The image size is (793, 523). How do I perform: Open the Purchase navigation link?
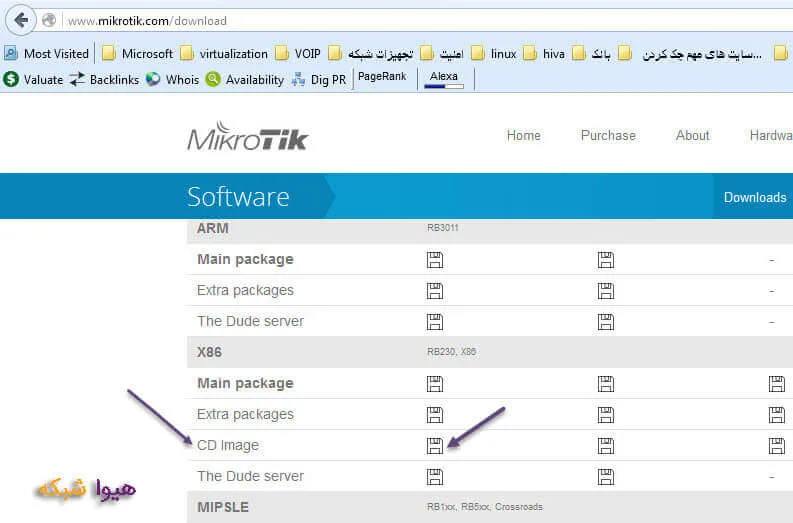pos(608,136)
